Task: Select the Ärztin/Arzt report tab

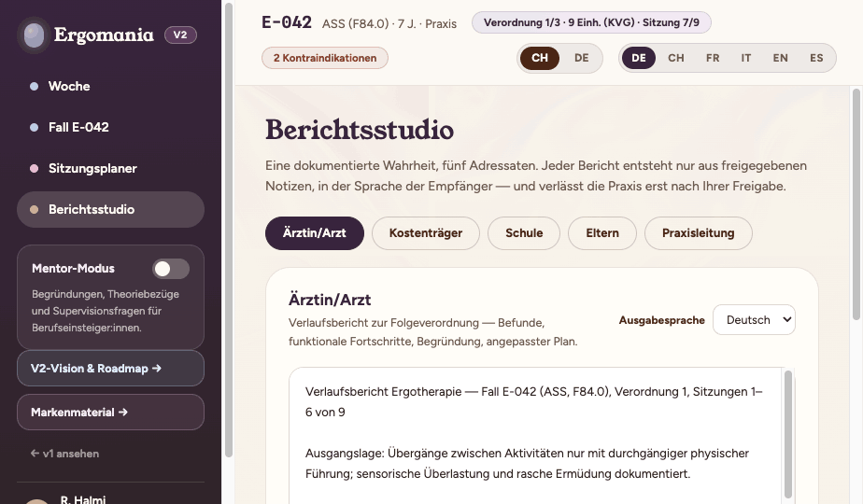Action: (314, 233)
